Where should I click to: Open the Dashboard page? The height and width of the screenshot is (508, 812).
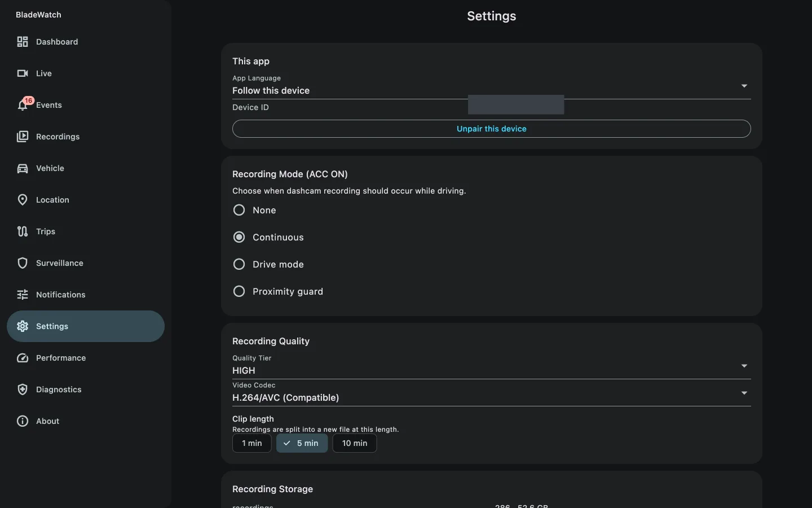86,42
